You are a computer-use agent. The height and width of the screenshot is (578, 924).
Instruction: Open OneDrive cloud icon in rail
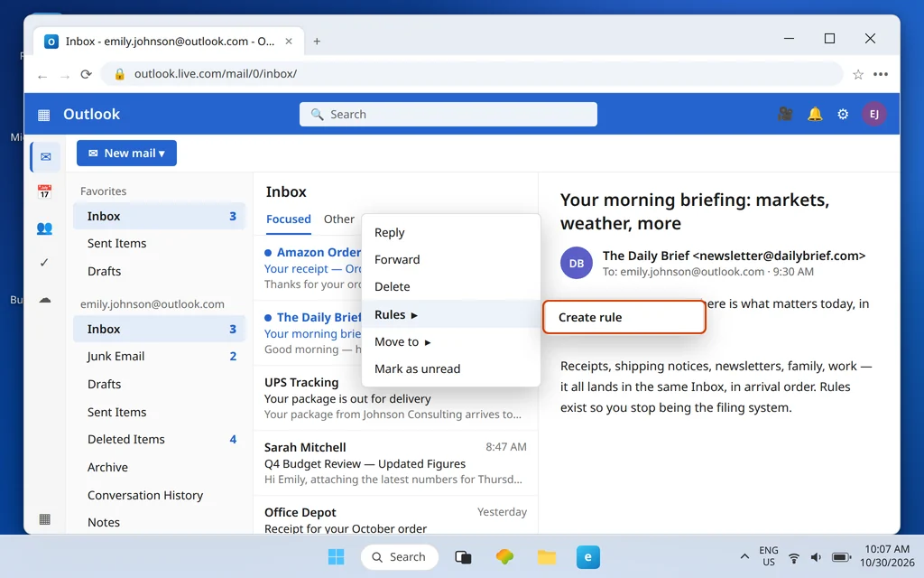45,300
